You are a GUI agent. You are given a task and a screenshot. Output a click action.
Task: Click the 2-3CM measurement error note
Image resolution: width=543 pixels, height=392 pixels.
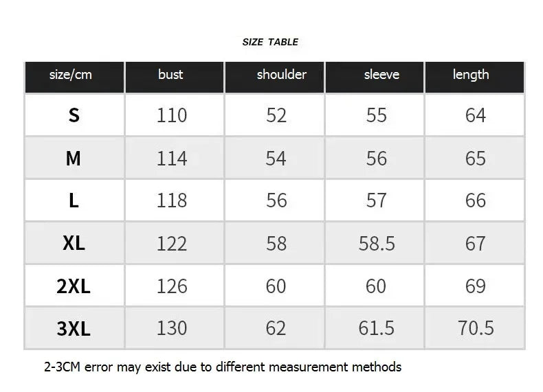222,367
